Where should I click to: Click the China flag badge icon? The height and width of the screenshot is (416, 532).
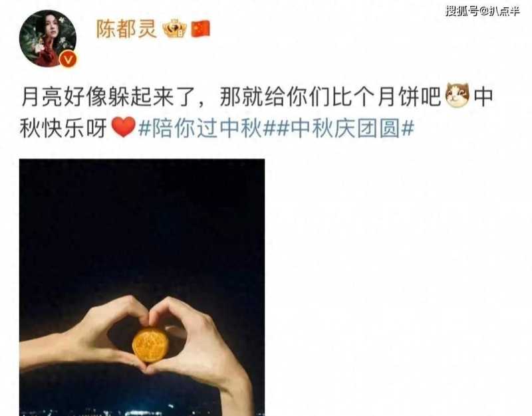pos(201,29)
